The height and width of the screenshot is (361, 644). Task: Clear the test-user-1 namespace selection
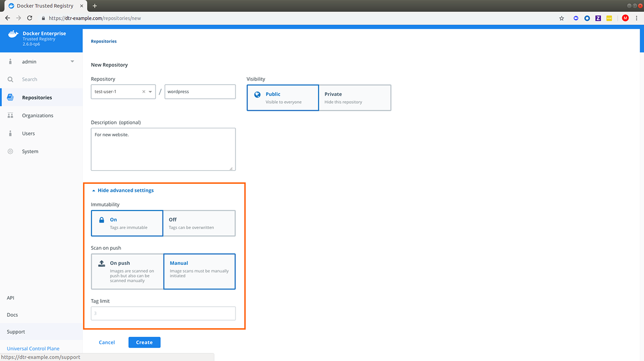point(143,92)
